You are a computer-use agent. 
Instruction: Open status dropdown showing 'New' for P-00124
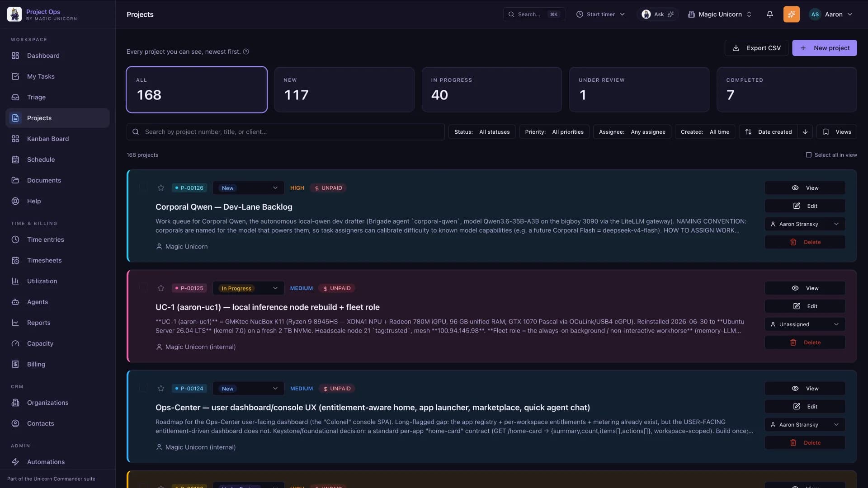point(249,389)
